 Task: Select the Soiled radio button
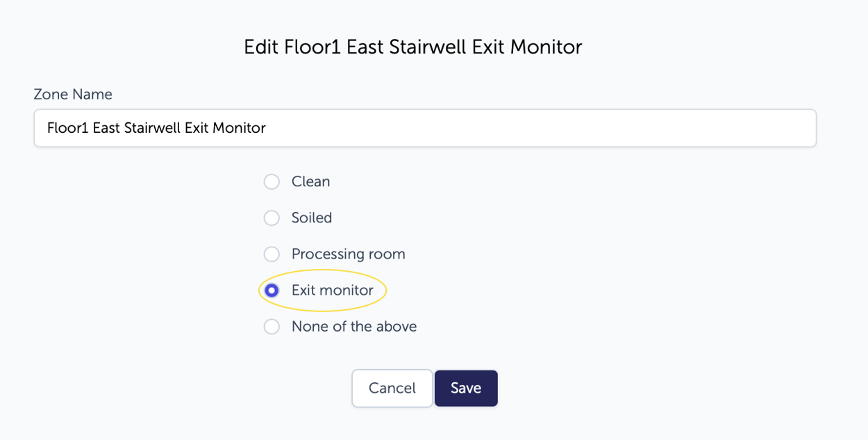[272, 218]
